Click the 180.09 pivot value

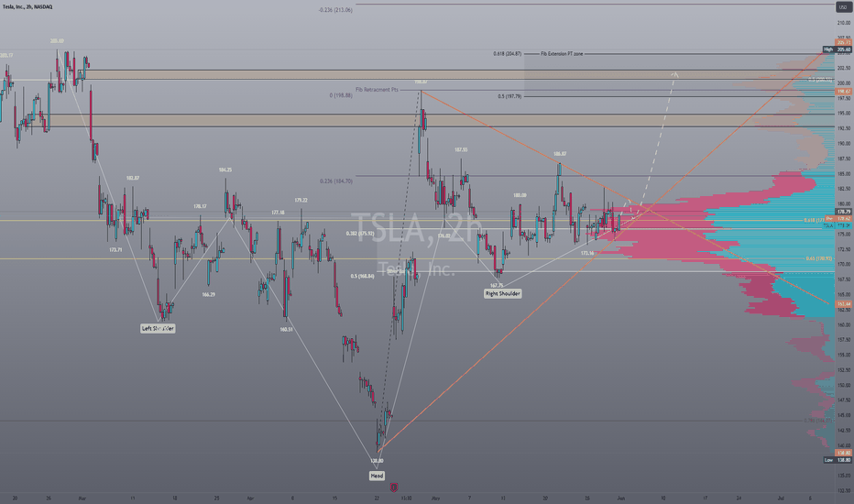click(x=520, y=195)
